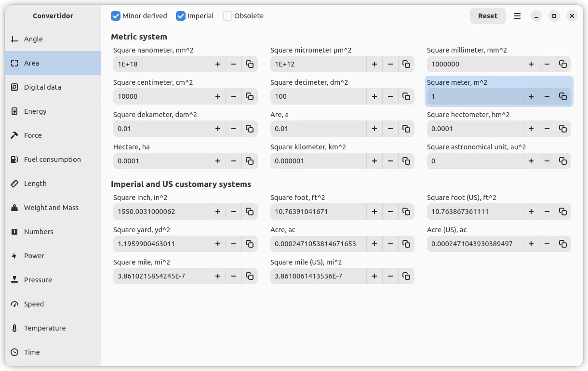Focus the Square meter input field

tap(475, 96)
